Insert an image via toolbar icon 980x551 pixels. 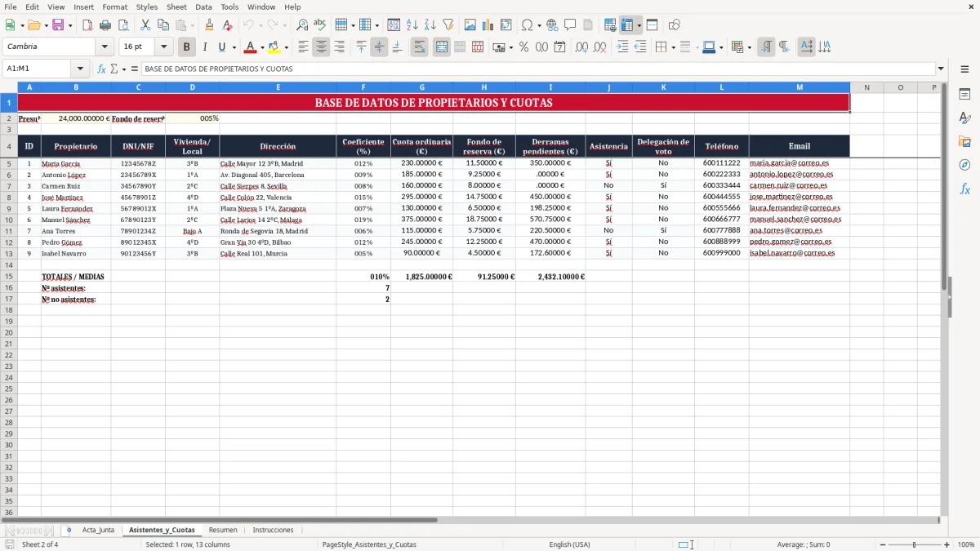[470, 25]
